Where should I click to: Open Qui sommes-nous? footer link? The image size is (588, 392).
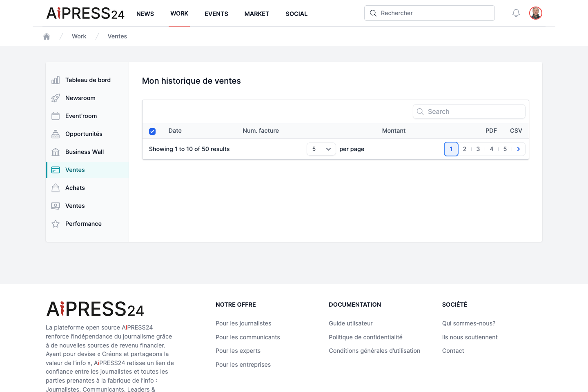469,323
